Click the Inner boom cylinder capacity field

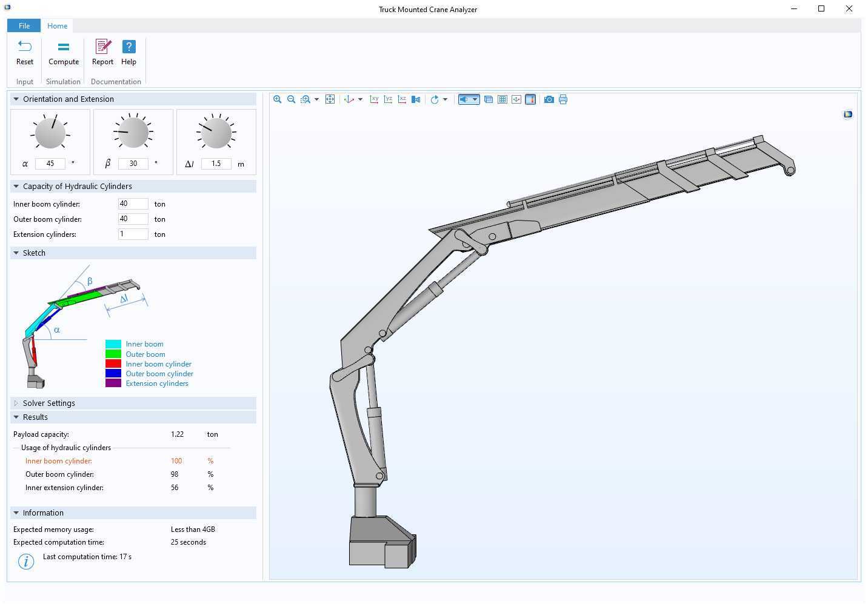pyautogui.click(x=133, y=204)
